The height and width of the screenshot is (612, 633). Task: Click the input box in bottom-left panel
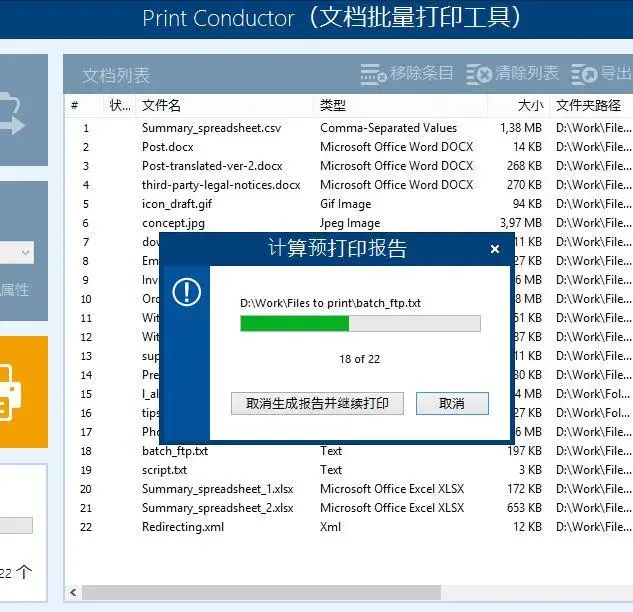[16, 525]
